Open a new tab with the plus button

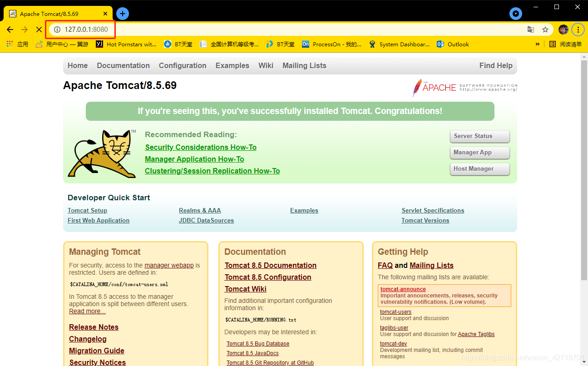click(123, 14)
